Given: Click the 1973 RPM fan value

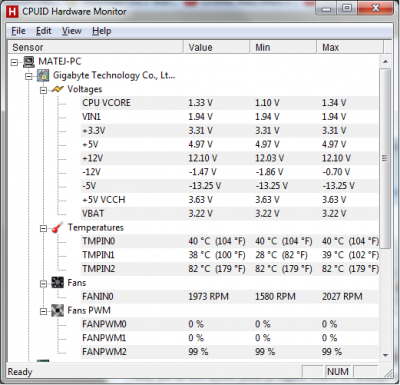Looking at the screenshot, I should point(209,297).
